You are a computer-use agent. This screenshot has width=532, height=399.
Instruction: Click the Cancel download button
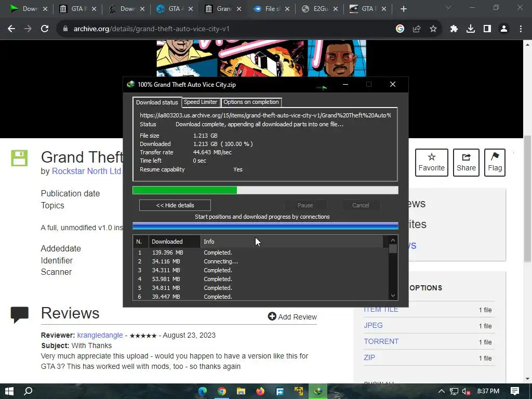pos(361,205)
